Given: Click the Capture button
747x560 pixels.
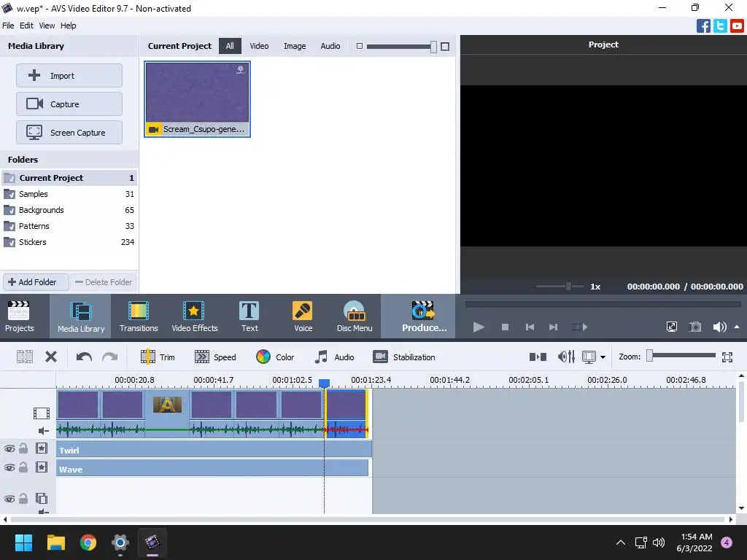Looking at the screenshot, I should point(69,104).
